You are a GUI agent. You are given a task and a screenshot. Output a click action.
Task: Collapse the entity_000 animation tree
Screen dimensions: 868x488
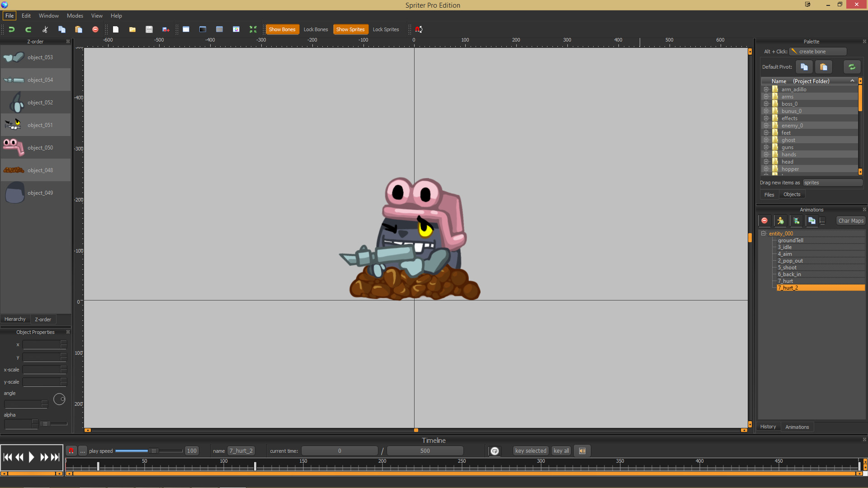click(x=764, y=233)
